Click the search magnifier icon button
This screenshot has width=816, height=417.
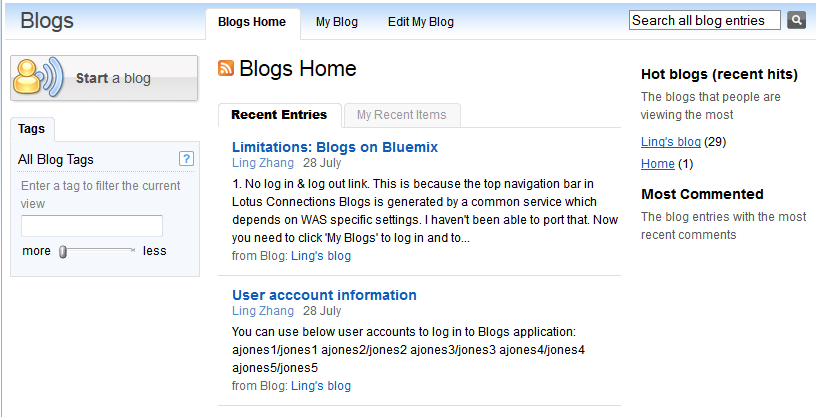(796, 20)
